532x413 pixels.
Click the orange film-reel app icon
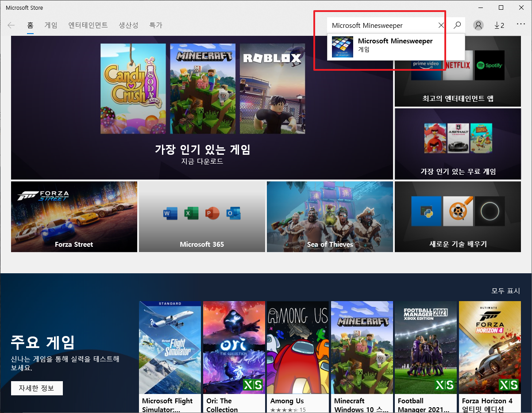click(x=458, y=212)
